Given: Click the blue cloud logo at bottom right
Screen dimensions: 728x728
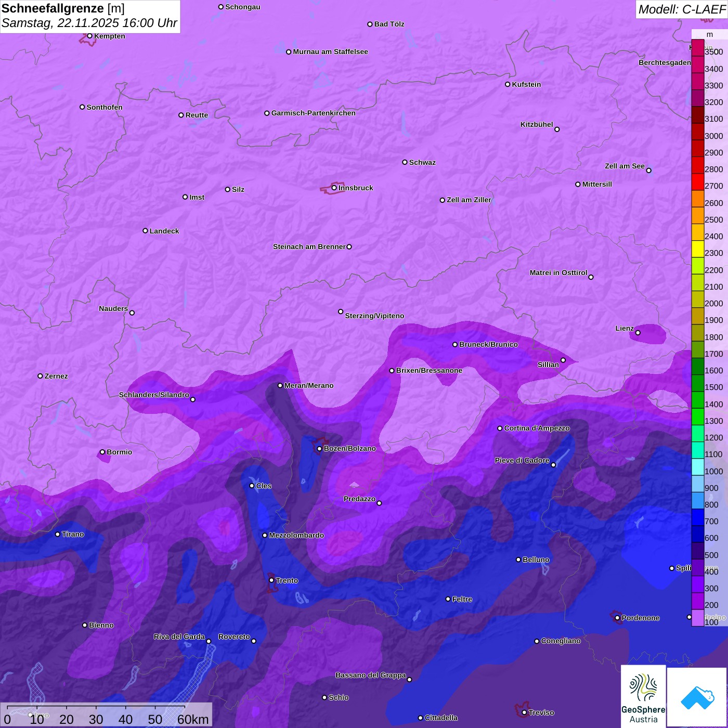Looking at the screenshot, I should pos(697,697).
